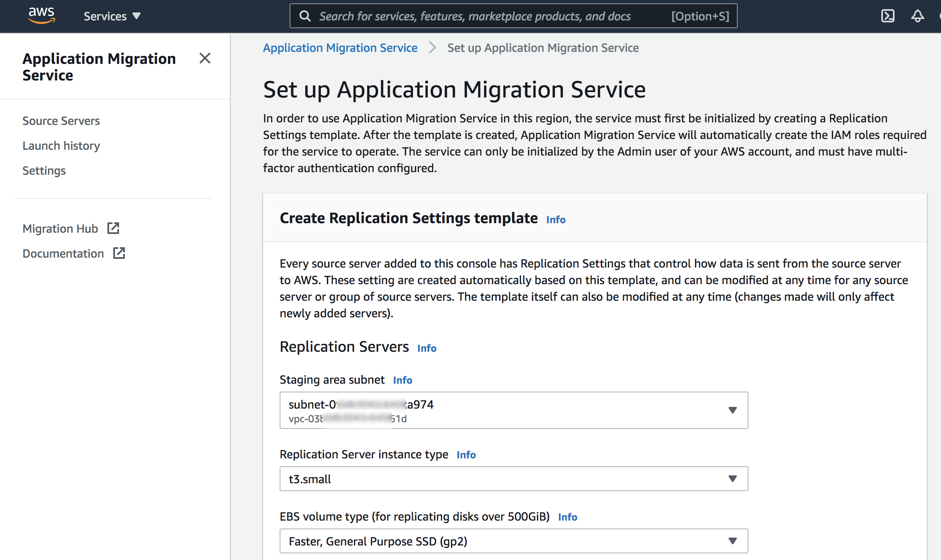Open Settings in the sidebar
This screenshot has height=560, width=941.
(x=44, y=170)
